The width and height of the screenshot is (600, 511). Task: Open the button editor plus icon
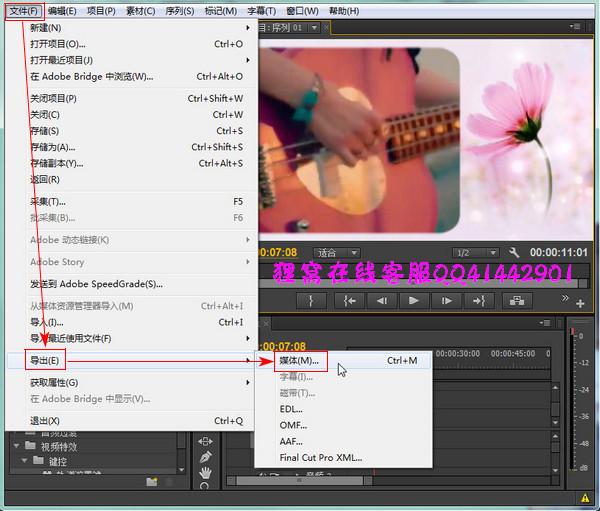[580, 304]
